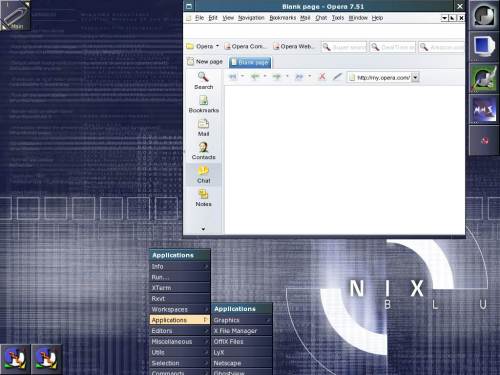Expand the Opera folder dropdown on personal bar
The image size is (500, 375).
click(218, 46)
